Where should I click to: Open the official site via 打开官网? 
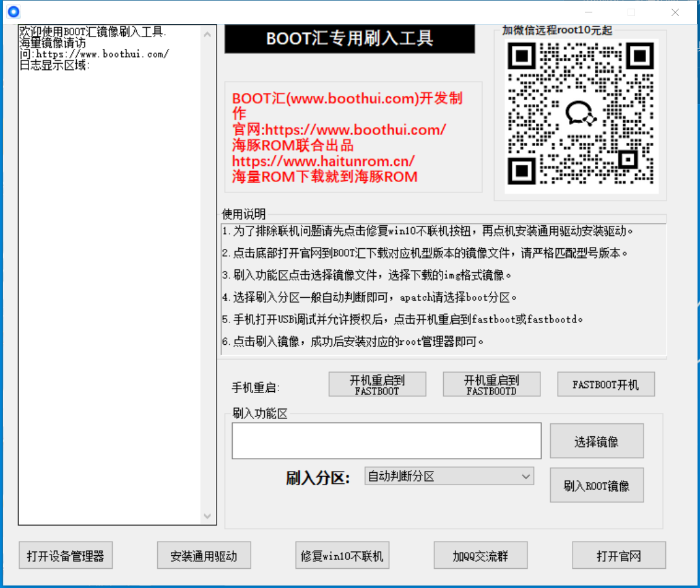coord(619,555)
